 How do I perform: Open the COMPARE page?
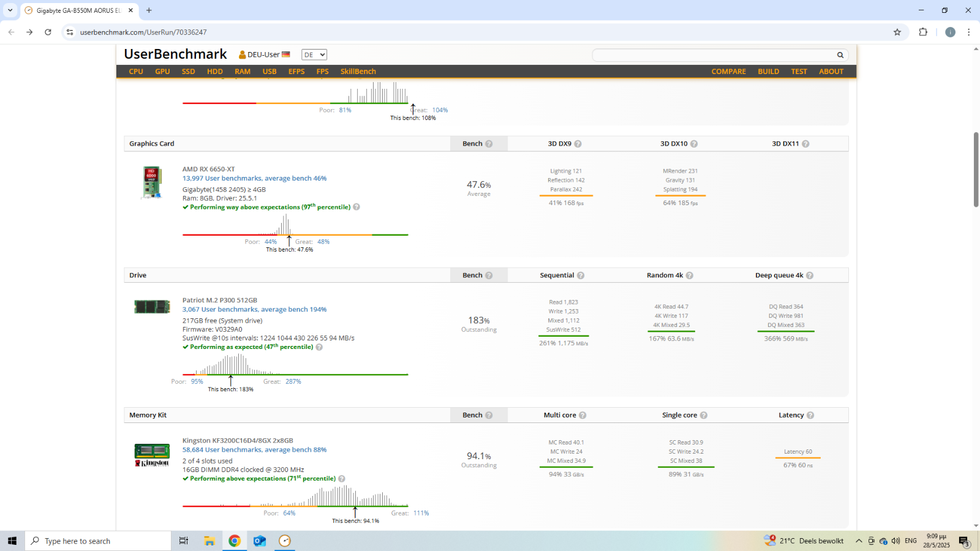(x=729, y=72)
